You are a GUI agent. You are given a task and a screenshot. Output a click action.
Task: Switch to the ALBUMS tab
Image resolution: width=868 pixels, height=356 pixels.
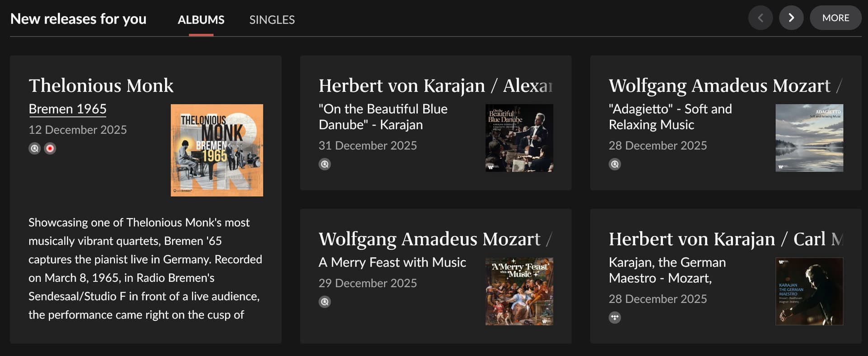coord(201,20)
